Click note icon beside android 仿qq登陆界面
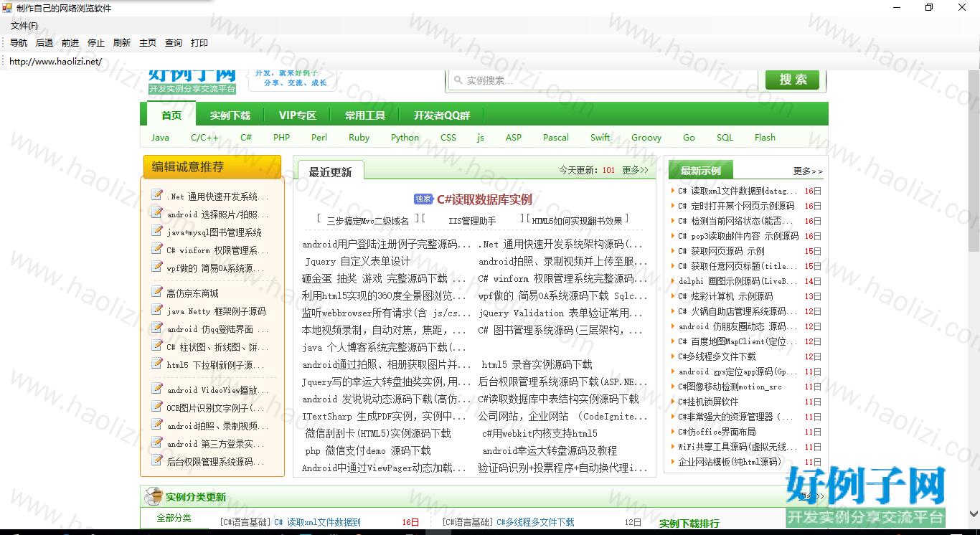 157,327
